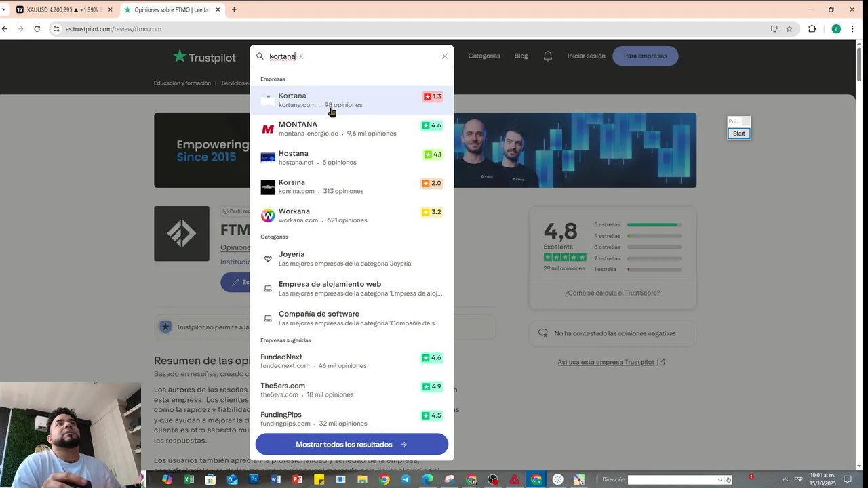
Task: Open Microsoft Store from the taskbar
Action: tap(211, 479)
